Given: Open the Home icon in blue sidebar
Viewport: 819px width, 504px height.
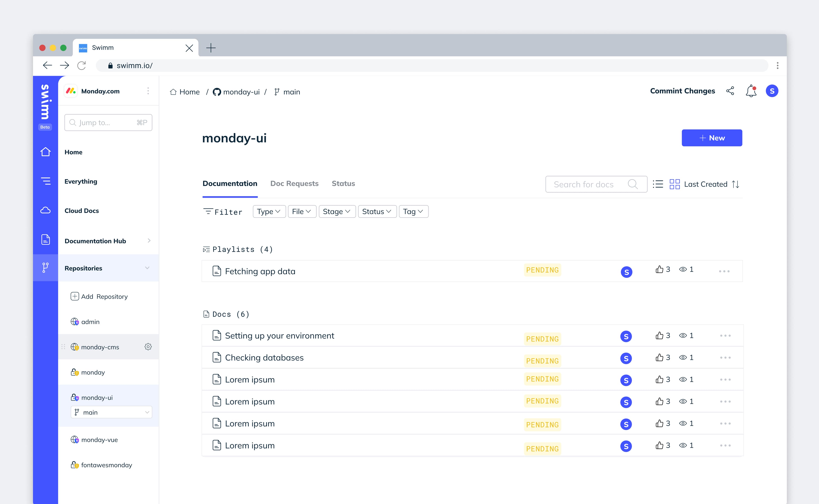Looking at the screenshot, I should tap(45, 152).
